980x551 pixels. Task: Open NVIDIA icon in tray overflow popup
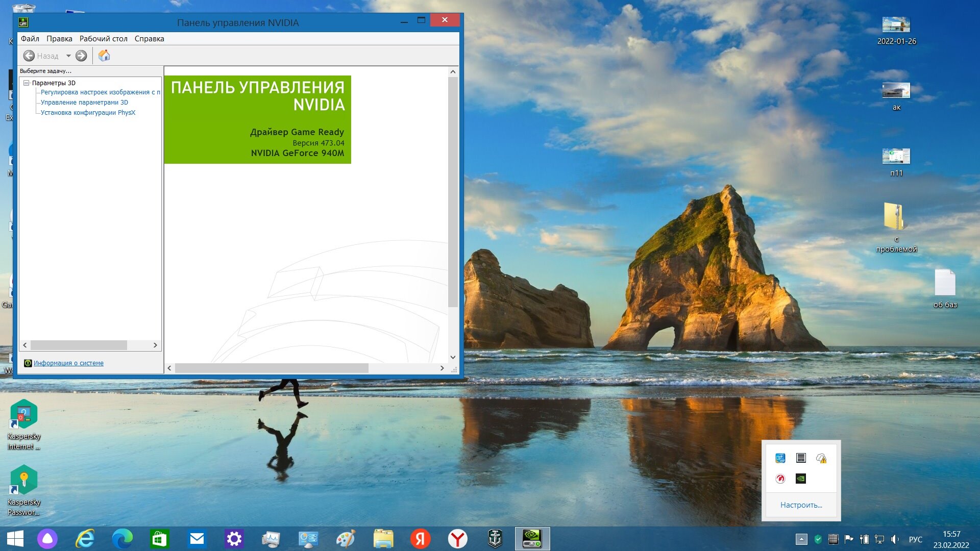point(800,479)
